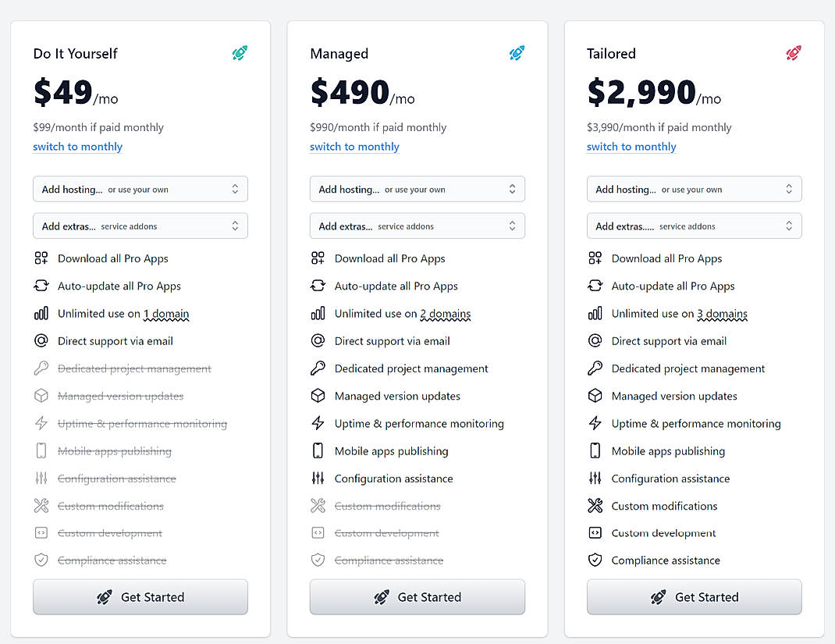This screenshot has width=835, height=644.
Task: Click the teal rocket icon in Do It Yourself header
Action: [x=239, y=53]
